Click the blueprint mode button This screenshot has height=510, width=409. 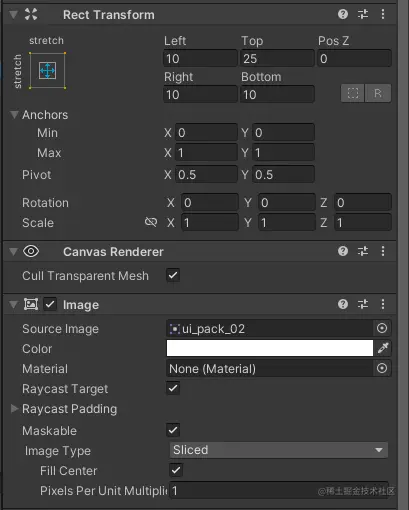(x=353, y=93)
